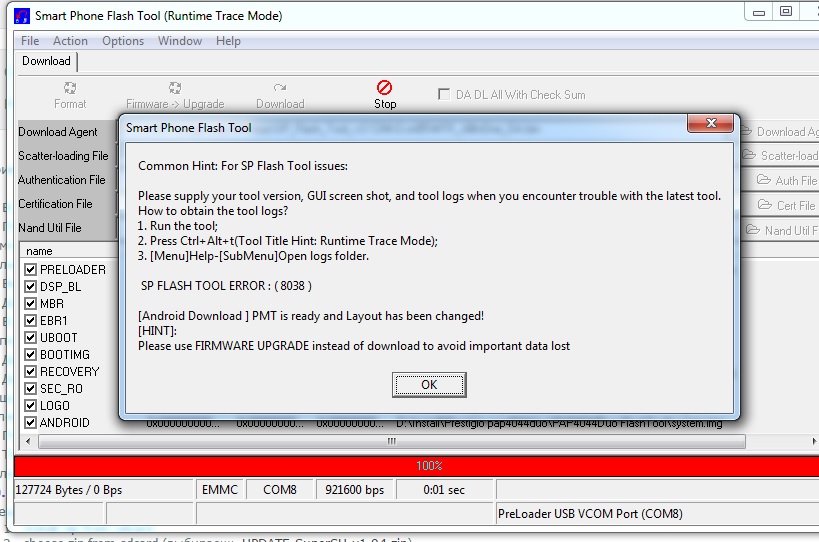The image size is (819, 542).
Task: Click the Scatter-loading folder icon
Action: 751,156
